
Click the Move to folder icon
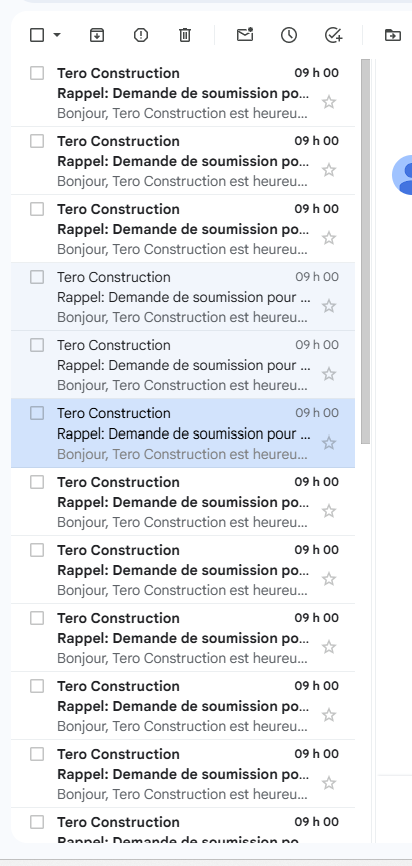393,35
